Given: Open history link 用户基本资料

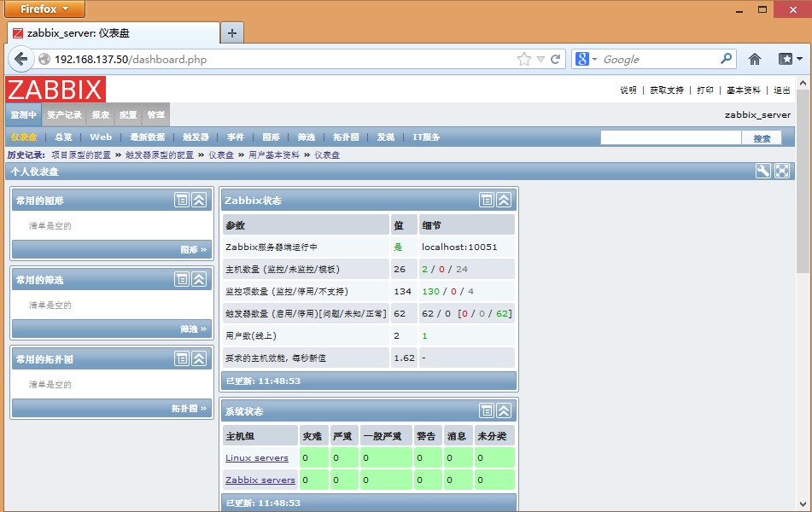Looking at the screenshot, I should tap(274, 154).
